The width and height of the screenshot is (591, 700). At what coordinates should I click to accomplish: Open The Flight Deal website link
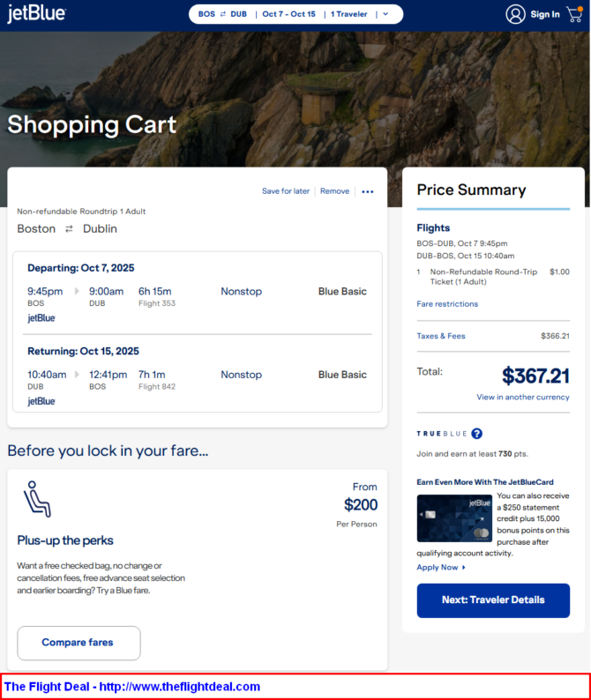[132, 687]
